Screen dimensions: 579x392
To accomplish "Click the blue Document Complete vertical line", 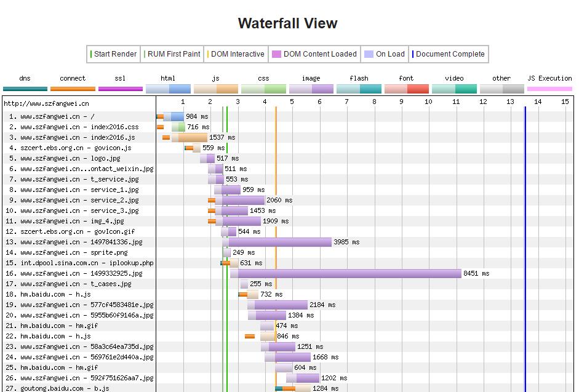I will point(525,246).
